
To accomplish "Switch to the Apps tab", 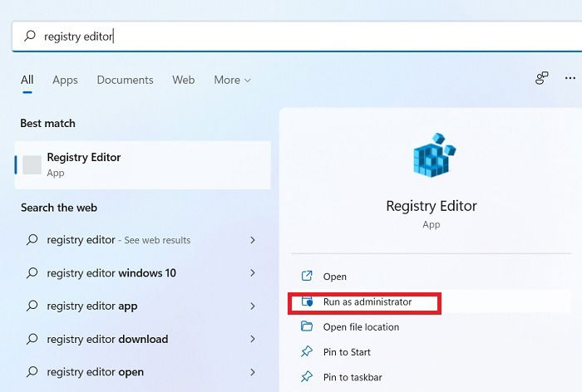I will tap(65, 80).
